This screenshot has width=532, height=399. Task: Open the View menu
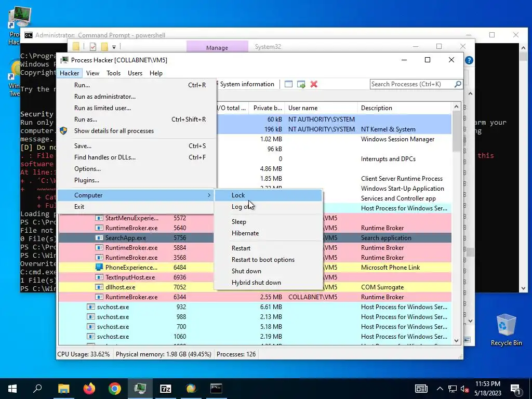pos(92,73)
